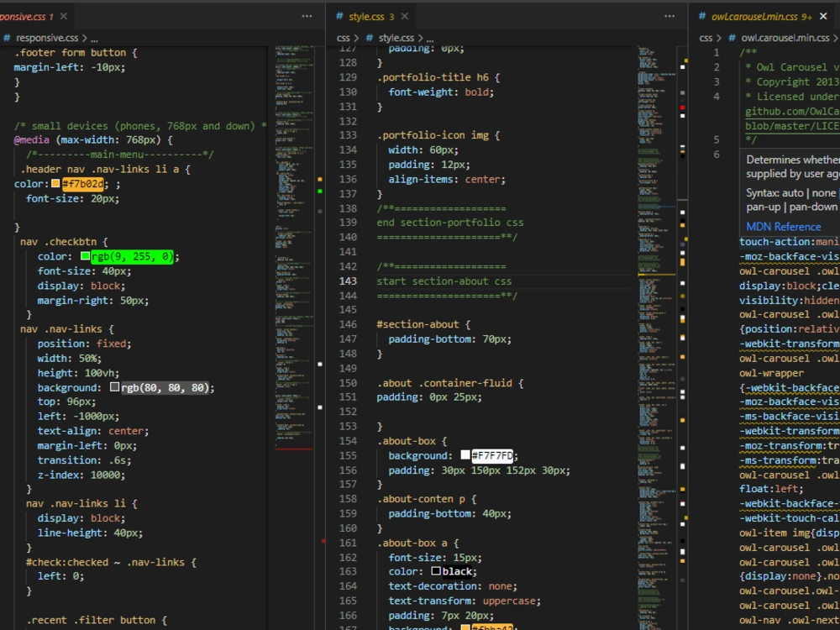840x630 pixels.
Task: Click 'text-decoration: none;' declaration
Action: (453, 586)
